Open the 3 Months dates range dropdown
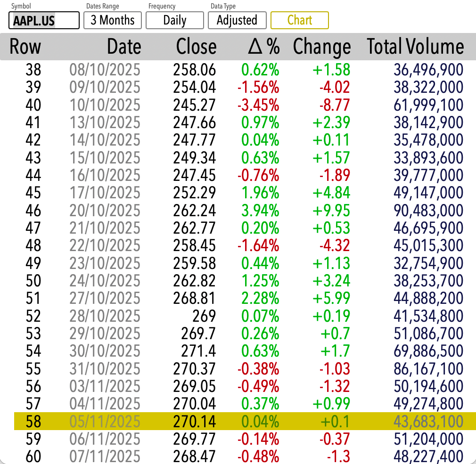The image size is (476, 464). (x=113, y=20)
